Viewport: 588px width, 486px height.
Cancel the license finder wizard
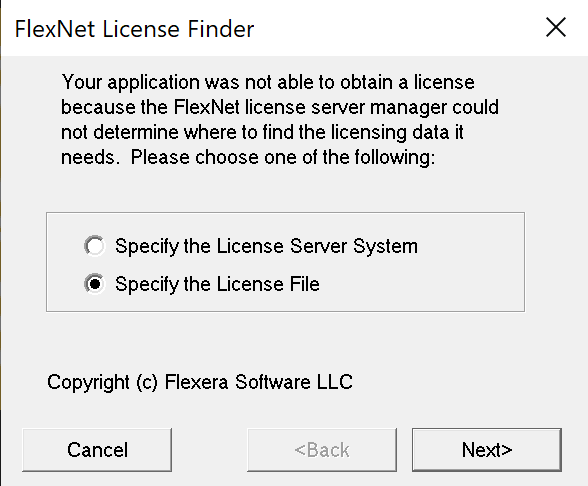click(x=97, y=450)
